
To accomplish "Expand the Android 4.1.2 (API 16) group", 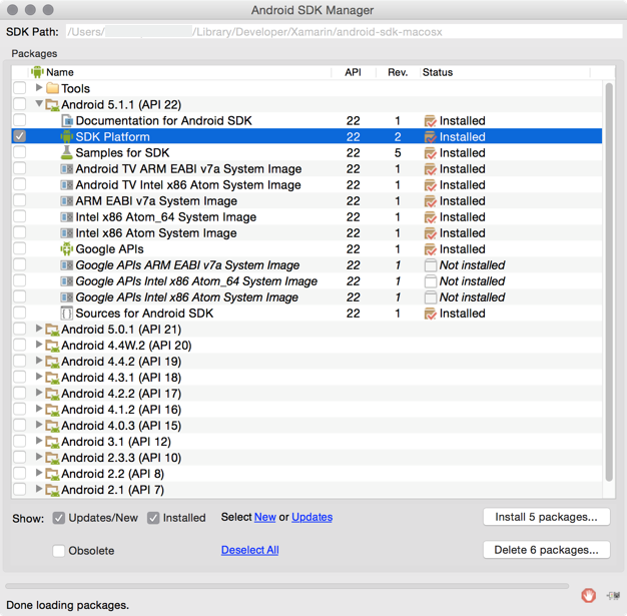I will coord(39,408).
